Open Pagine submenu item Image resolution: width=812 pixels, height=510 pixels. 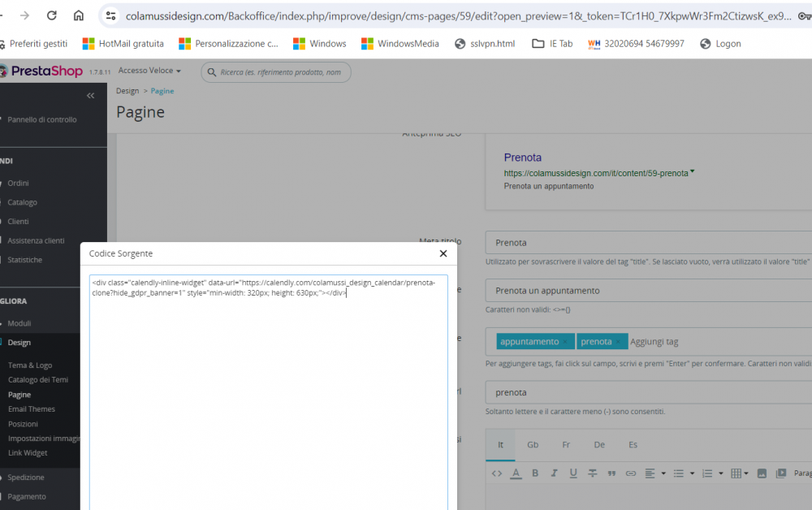19,395
